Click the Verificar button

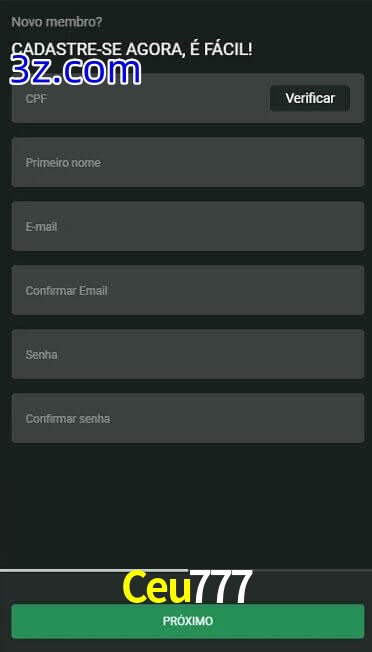310,98
